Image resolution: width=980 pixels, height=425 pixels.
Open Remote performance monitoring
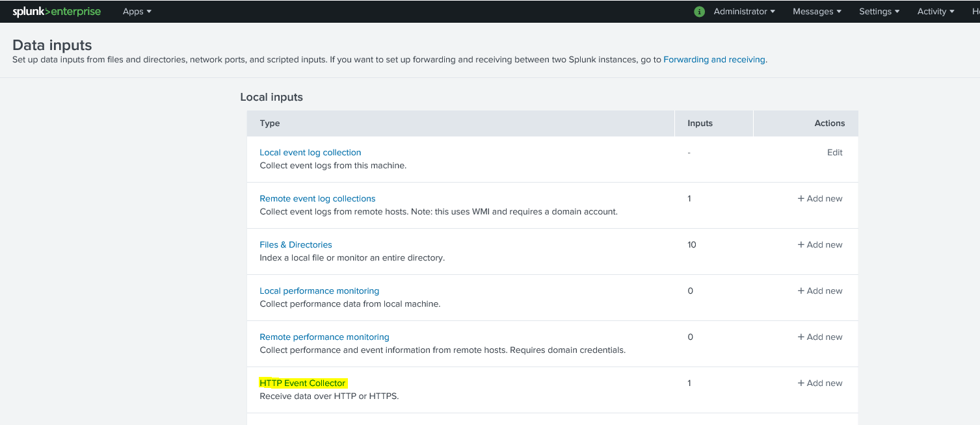(324, 337)
